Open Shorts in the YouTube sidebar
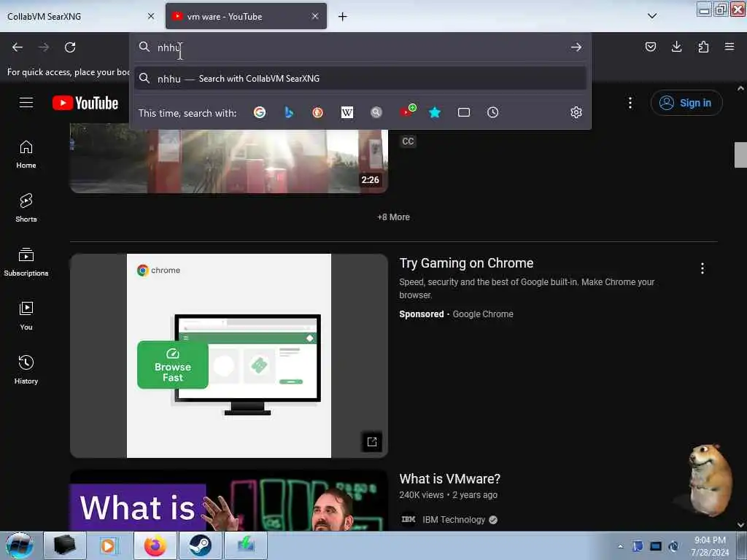 point(26,208)
